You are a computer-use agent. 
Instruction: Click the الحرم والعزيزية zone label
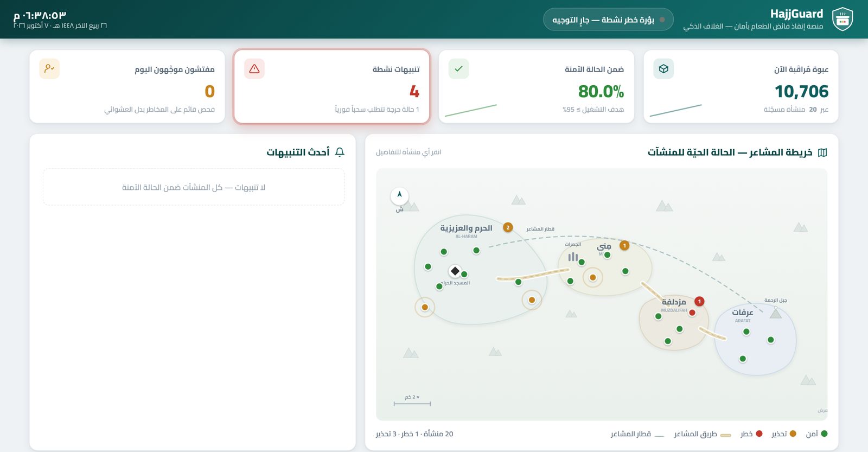point(466,228)
